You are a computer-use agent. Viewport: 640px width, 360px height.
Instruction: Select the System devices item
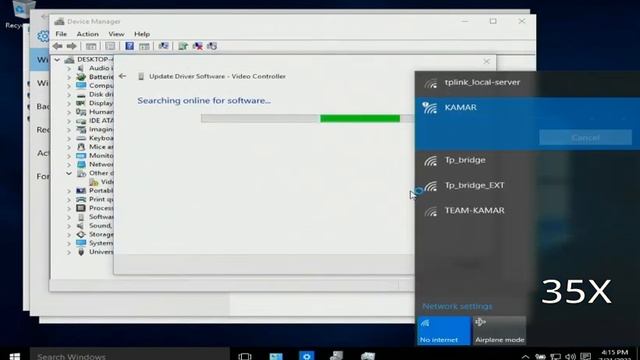[101, 243]
